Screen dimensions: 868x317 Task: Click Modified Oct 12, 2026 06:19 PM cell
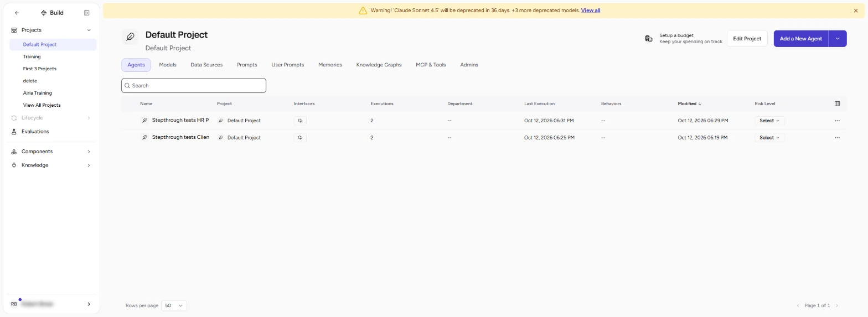[x=703, y=138]
